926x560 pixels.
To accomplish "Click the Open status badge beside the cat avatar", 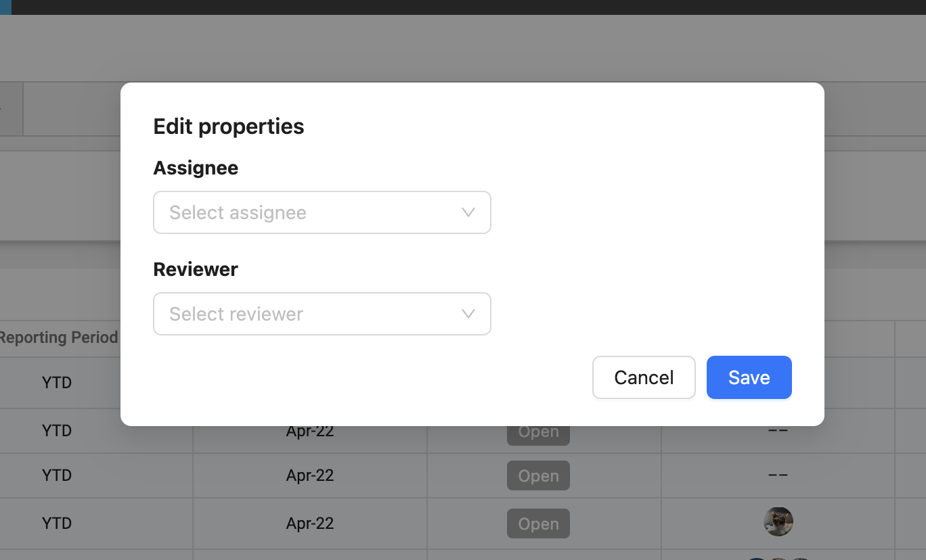I will [538, 523].
